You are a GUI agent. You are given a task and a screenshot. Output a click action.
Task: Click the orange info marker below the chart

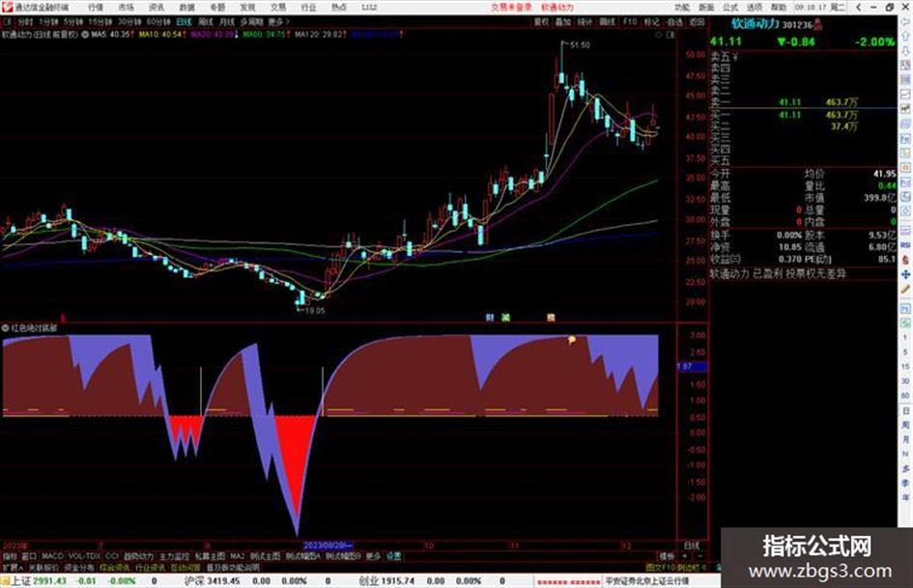(551, 318)
